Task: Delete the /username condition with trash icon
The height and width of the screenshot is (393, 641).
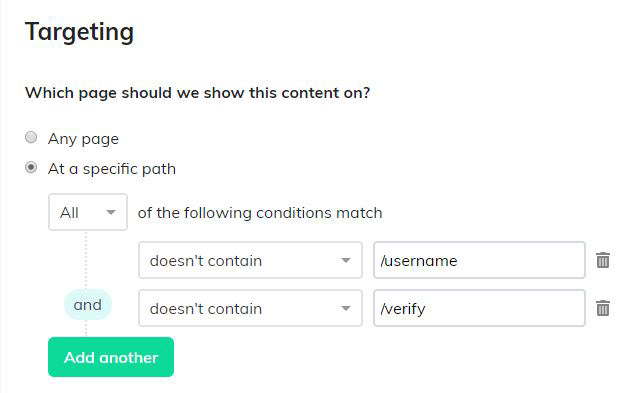Action: pos(603,260)
